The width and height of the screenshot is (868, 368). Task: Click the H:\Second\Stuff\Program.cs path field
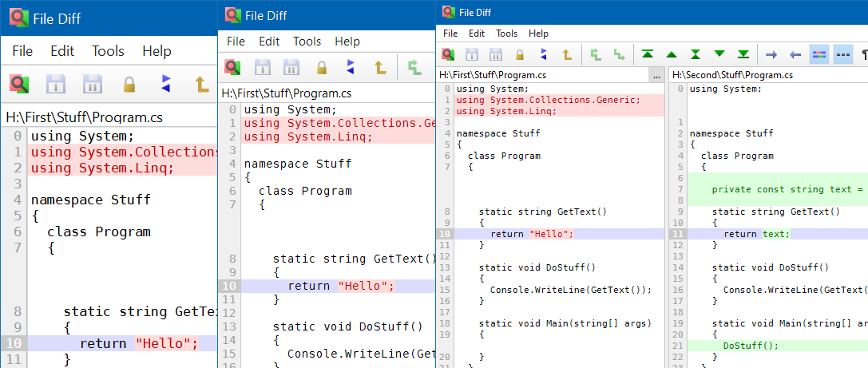[768, 75]
